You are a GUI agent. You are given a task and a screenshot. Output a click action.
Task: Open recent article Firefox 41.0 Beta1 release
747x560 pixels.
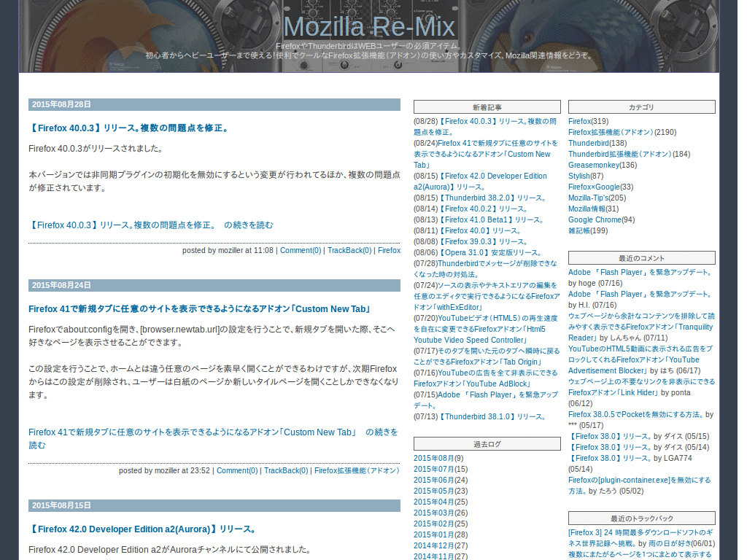[491, 220]
